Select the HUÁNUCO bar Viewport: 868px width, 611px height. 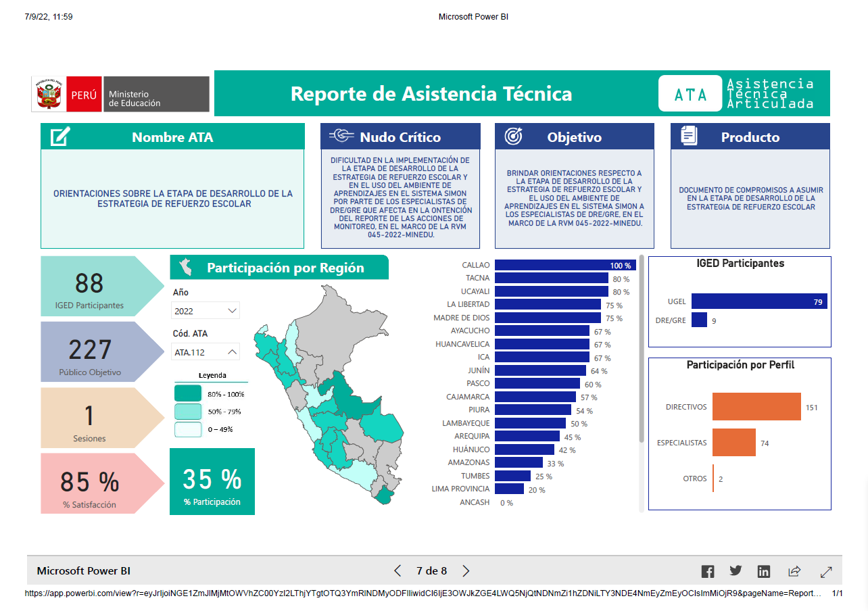pyautogui.click(x=525, y=449)
